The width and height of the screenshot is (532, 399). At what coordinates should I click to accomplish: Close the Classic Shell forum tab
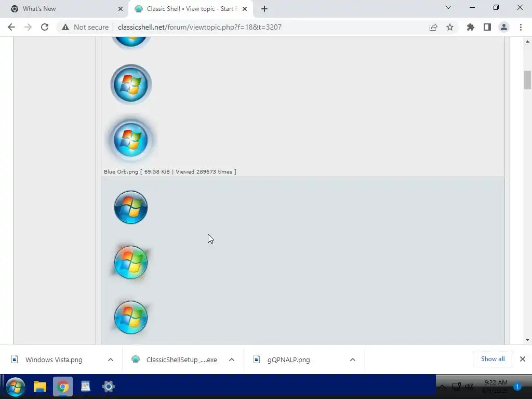(245, 9)
